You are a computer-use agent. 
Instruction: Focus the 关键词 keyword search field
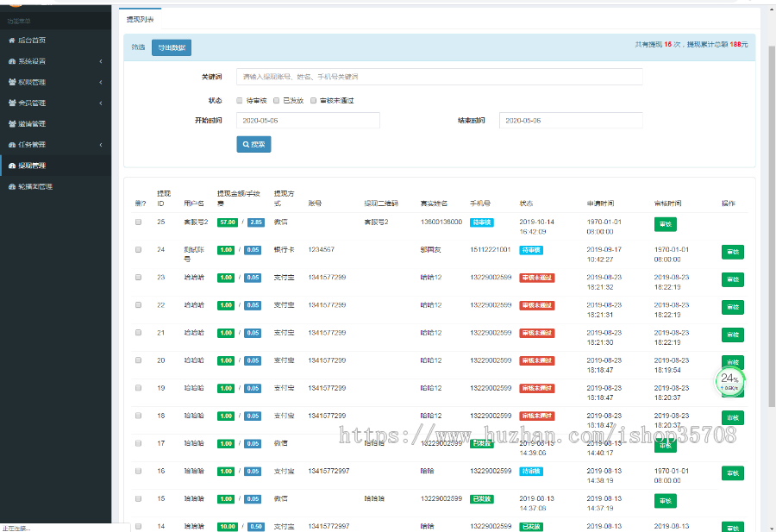[x=439, y=77]
